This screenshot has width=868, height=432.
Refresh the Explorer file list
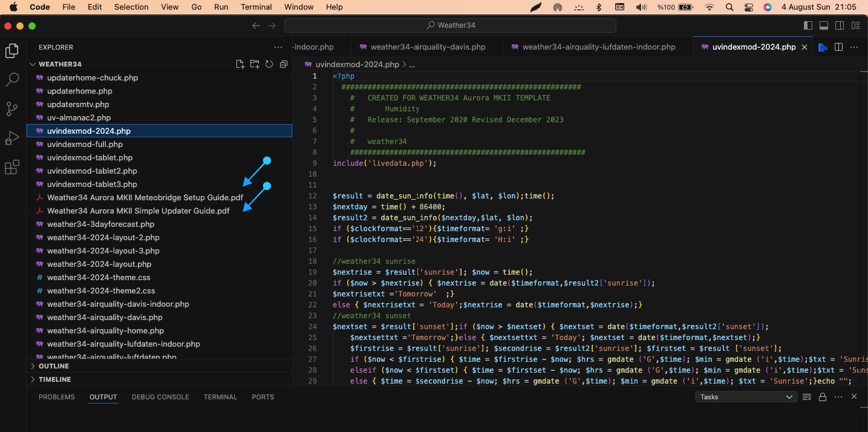coord(269,64)
